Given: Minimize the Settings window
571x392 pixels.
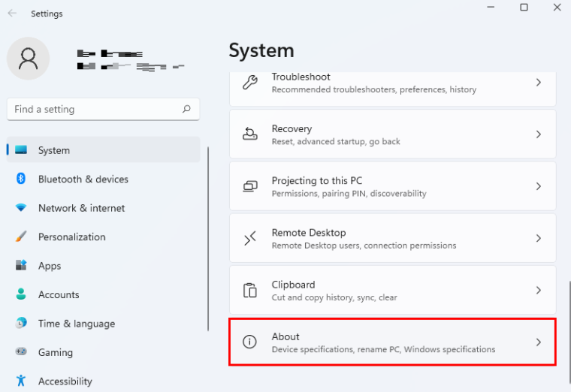Looking at the screenshot, I should point(491,8).
